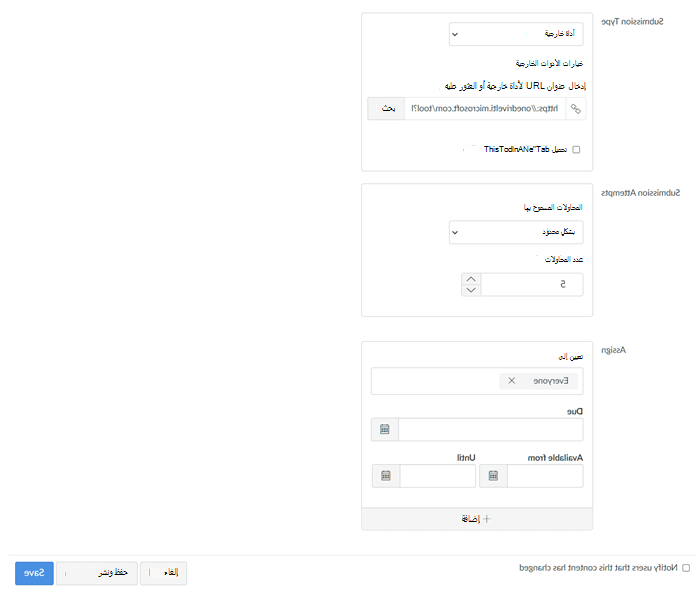The width and height of the screenshot is (700, 593).
Task: Click the Submission Attempts label
Action: [x=641, y=193]
